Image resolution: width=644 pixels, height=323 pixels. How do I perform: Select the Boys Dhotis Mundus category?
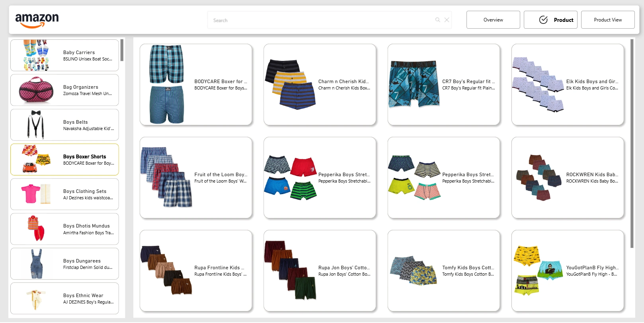pyautogui.click(x=64, y=229)
